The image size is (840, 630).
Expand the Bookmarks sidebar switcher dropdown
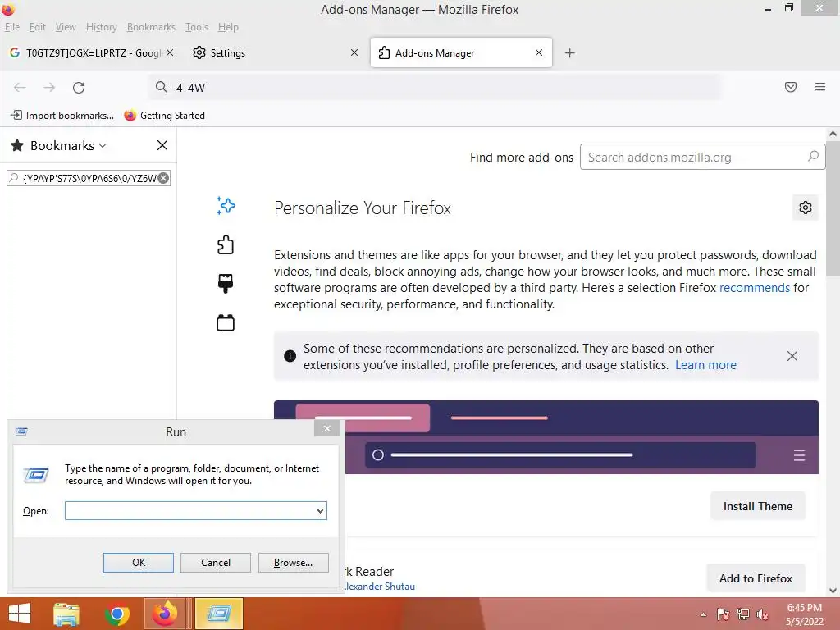click(103, 146)
